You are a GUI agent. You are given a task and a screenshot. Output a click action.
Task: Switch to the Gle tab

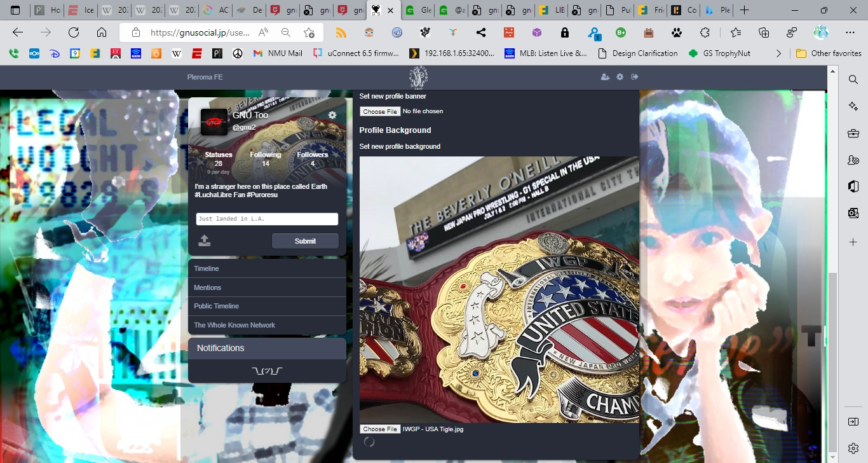(418, 10)
